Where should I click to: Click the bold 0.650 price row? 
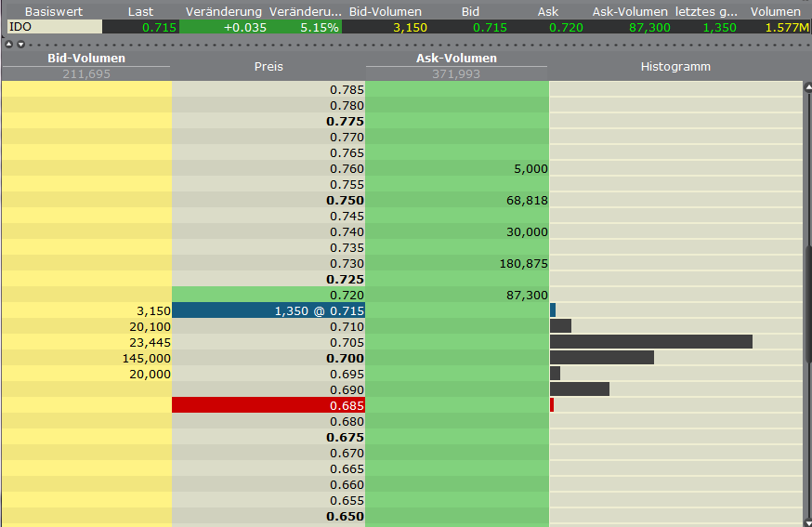(x=268, y=516)
